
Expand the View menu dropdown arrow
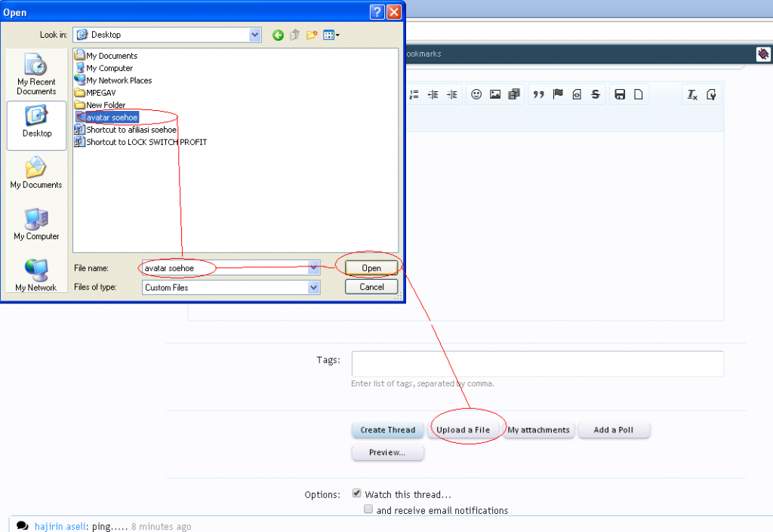click(337, 35)
